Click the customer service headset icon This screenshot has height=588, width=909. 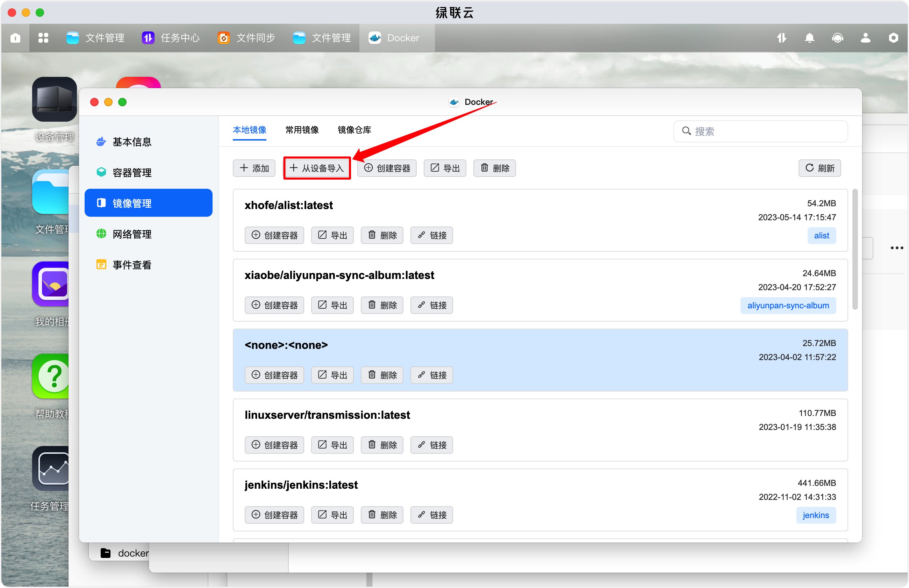tap(838, 38)
